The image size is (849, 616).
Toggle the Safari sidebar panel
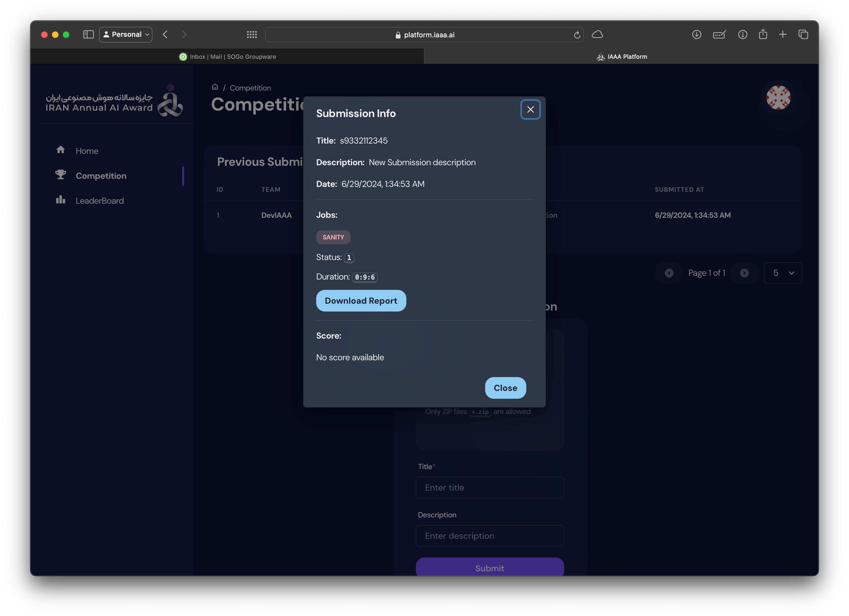pyautogui.click(x=88, y=34)
